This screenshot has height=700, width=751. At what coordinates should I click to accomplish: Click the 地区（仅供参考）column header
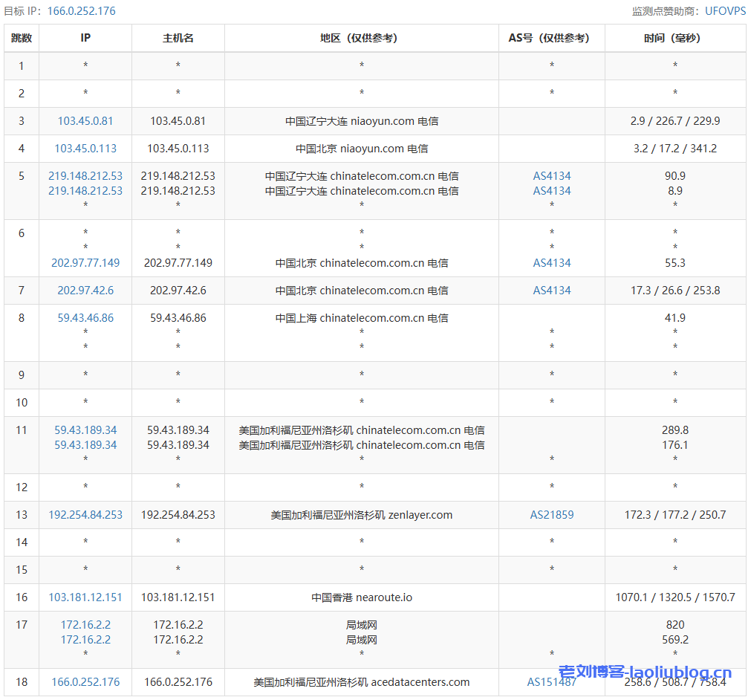coord(362,39)
